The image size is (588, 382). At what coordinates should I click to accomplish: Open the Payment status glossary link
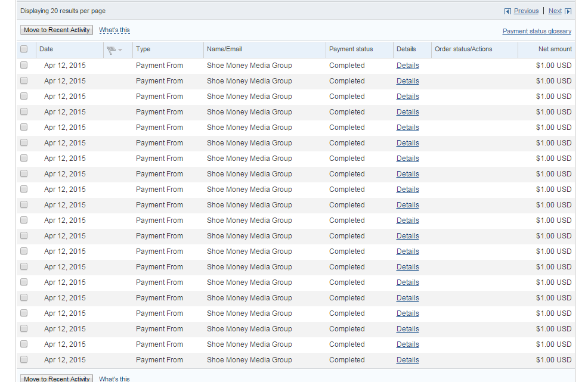point(537,31)
